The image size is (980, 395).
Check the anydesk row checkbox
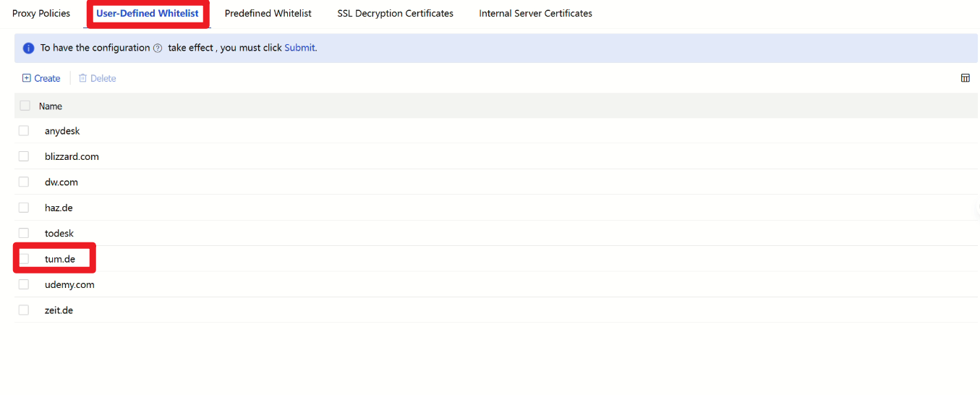[x=24, y=131]
